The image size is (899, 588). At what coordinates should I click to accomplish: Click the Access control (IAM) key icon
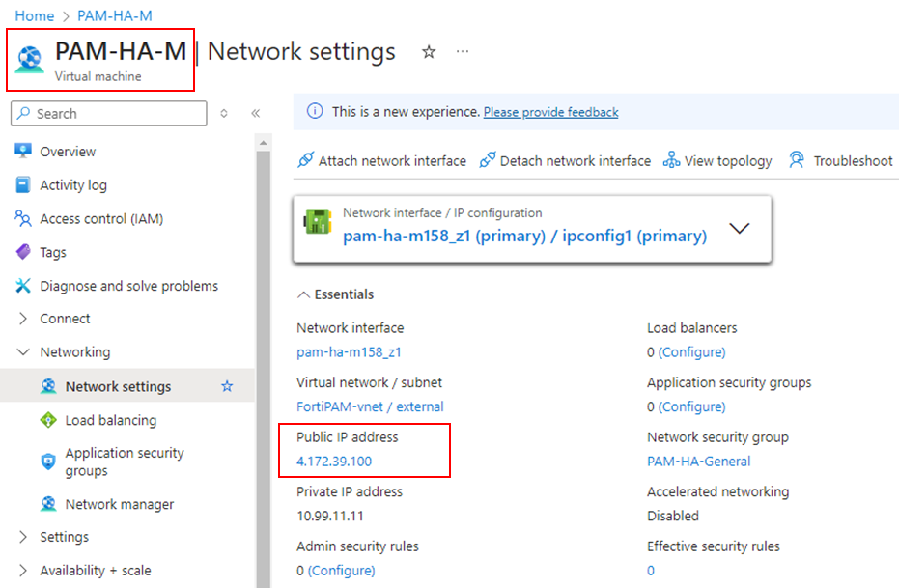[x=21, y=218]
